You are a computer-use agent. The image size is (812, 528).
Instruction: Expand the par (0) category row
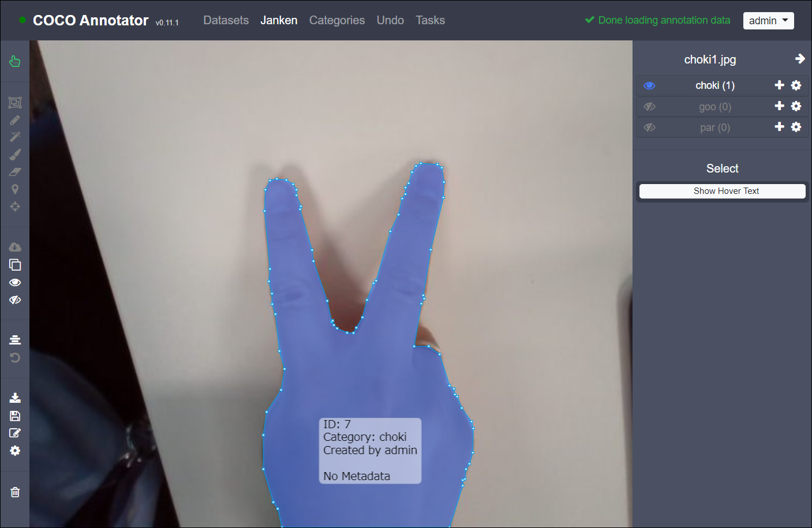point(714,128)
